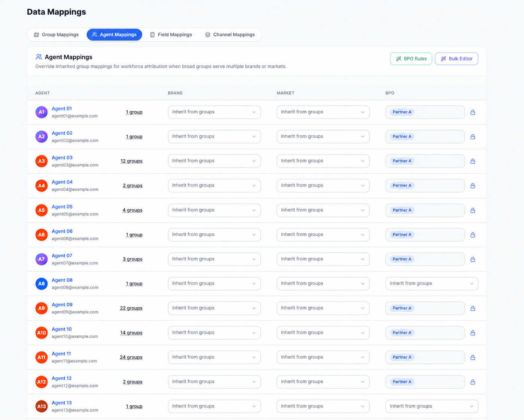Expand the BPO dropdown for Agent 08

click(x=432, y=284)
